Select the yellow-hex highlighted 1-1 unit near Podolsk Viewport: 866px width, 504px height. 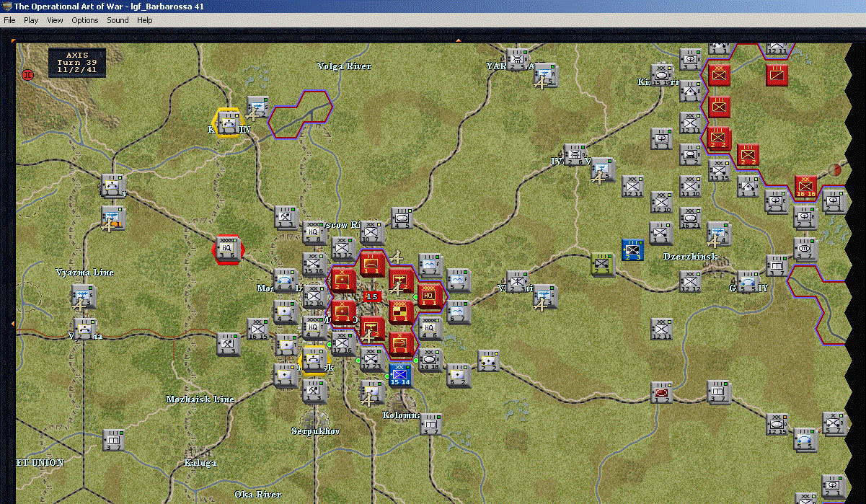click(314, 359)
